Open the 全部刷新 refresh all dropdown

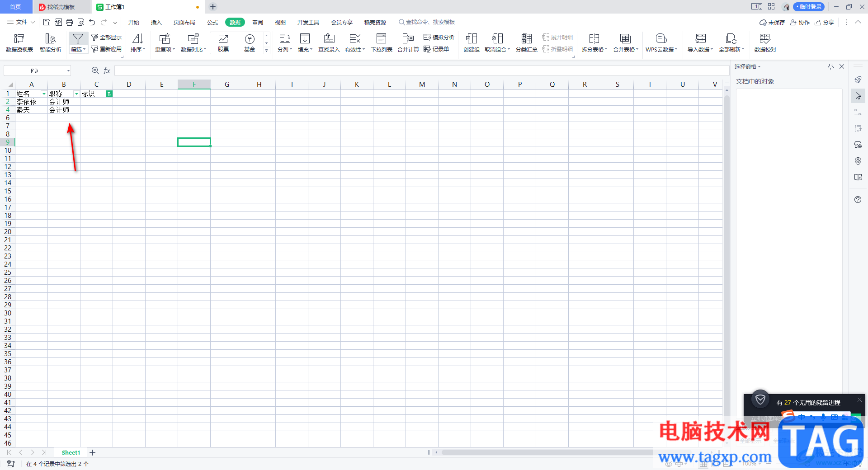tap(731, 49)
